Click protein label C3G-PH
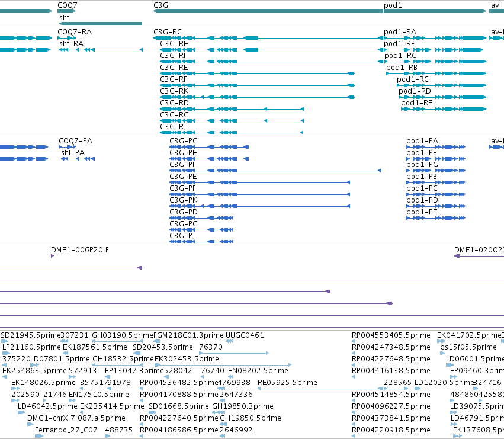This screenshot has width=504, height=439. pyautogui.click(x=184, y=153)
